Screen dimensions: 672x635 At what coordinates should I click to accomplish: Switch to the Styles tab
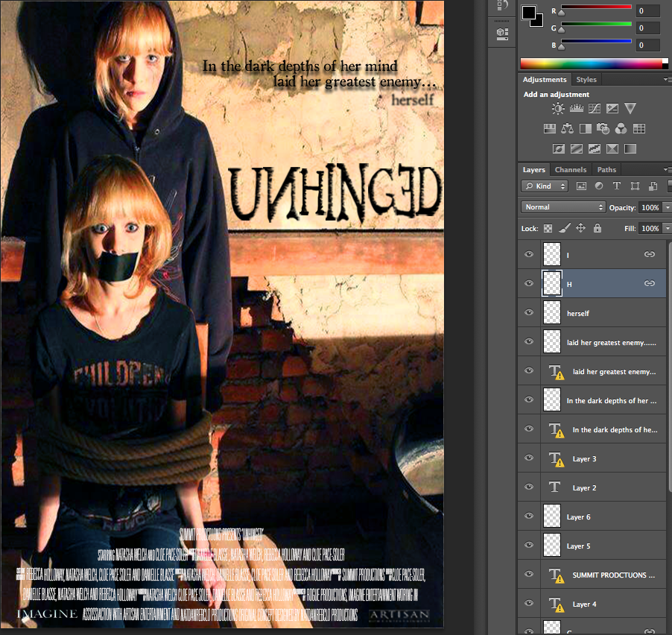click(x=586, y=79)
